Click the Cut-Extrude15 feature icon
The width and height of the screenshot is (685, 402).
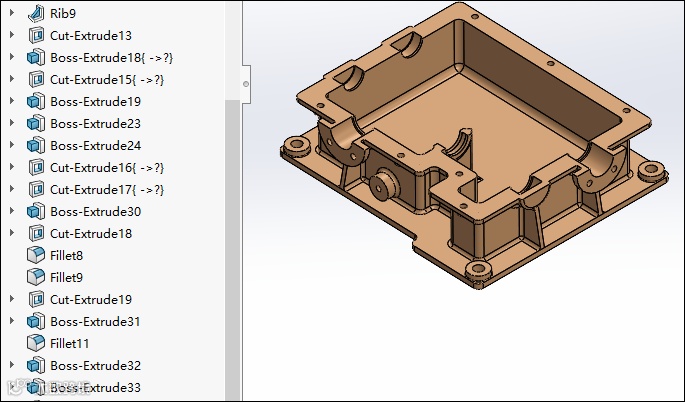coord(36,80)
